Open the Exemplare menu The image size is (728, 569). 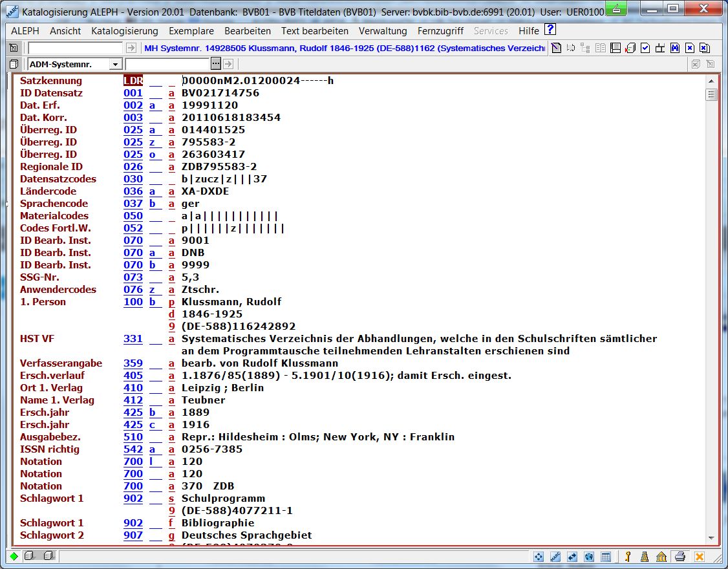coord(191,31)
